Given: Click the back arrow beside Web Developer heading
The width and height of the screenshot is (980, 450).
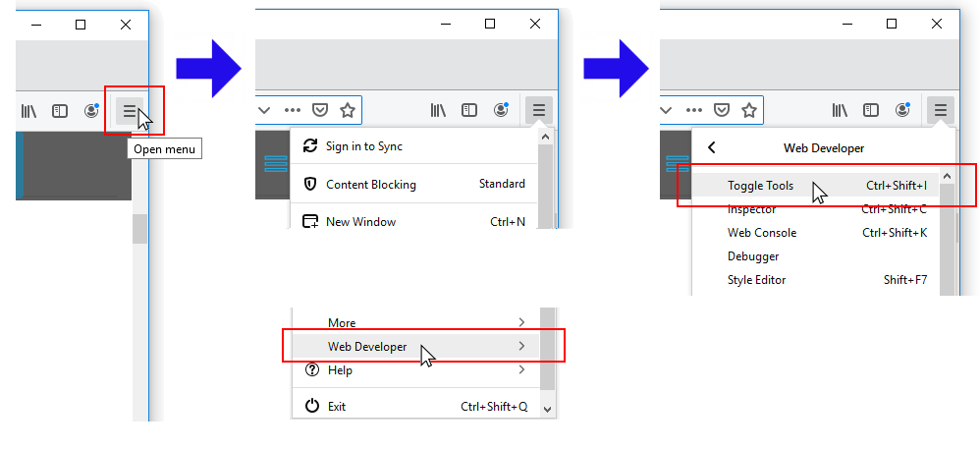Looking at the screenshot, I should pos(712,147).
